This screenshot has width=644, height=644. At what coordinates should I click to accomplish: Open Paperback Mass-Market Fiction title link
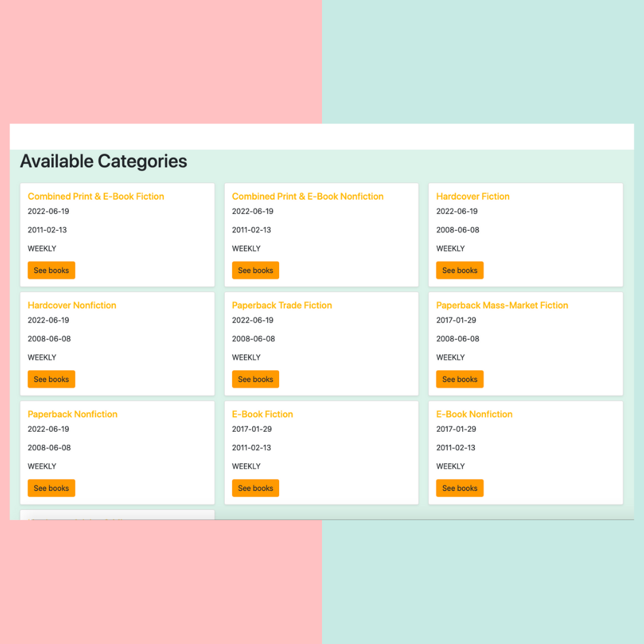click(501, 305)
